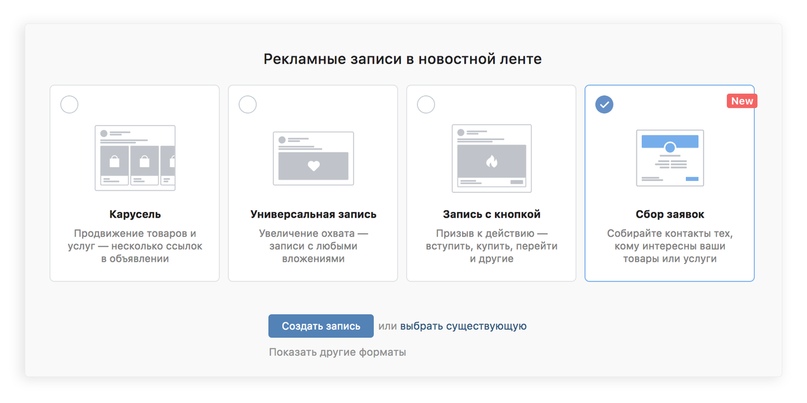Click the Сбор заявок form illustration
807x403 pixels.
[x=669, y=157]
